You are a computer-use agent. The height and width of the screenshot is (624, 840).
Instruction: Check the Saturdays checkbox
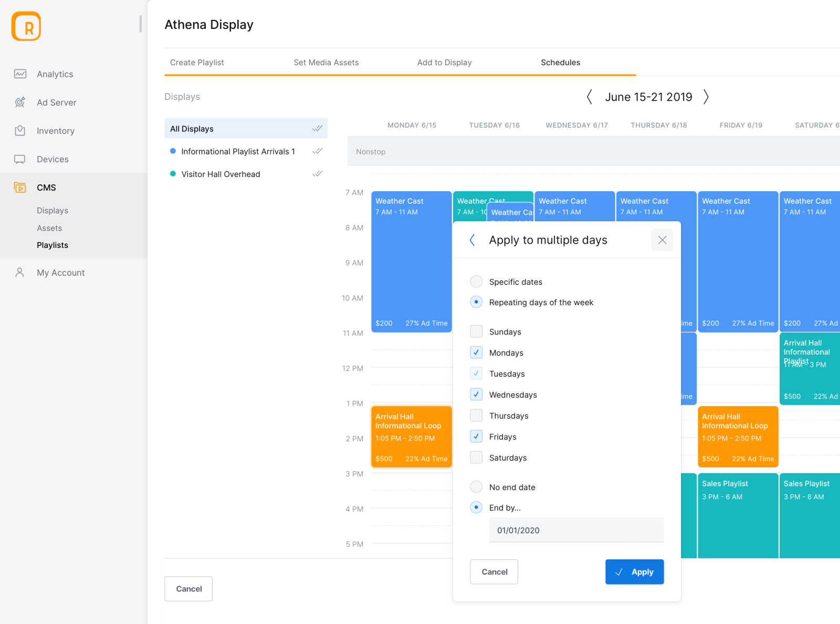point(476,457)
